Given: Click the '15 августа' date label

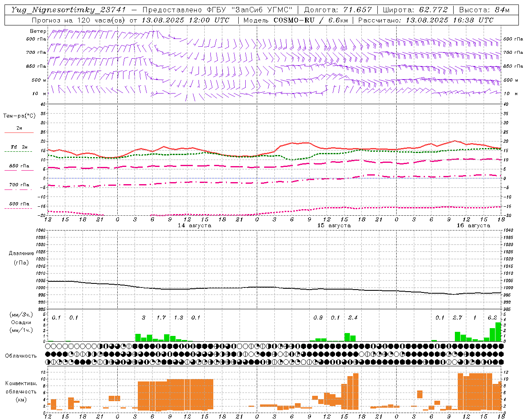Looking at the screenshot, I should click(x=334, y=226).
